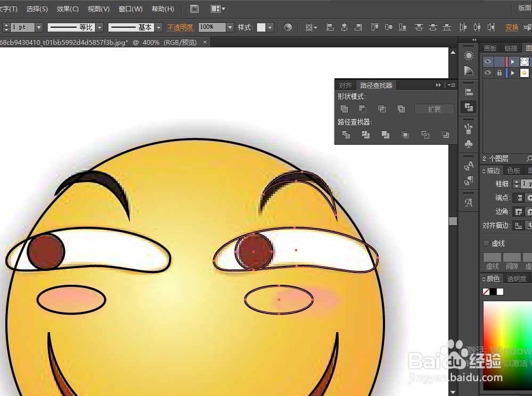
Task: Click the Minus Back pathfinder icon
Action: (x=445, y=135)
